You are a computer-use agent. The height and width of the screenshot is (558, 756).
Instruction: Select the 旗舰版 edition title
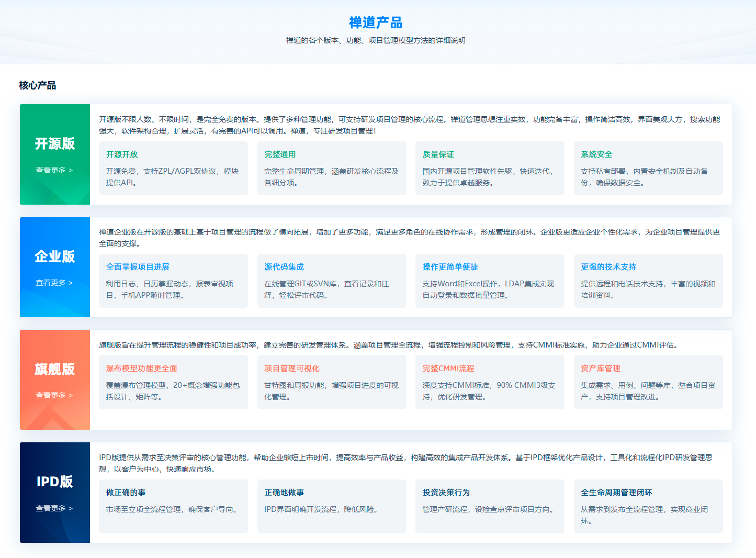[55, 369]
